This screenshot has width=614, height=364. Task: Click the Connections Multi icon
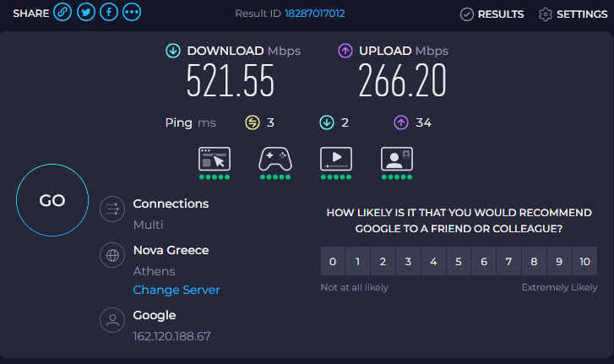coord(111,210)
